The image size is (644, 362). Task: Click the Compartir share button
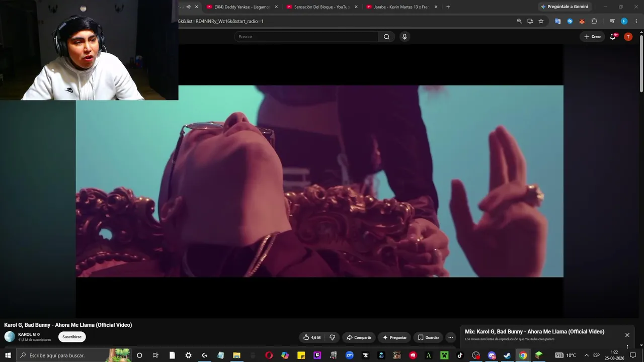click(359, 337)
